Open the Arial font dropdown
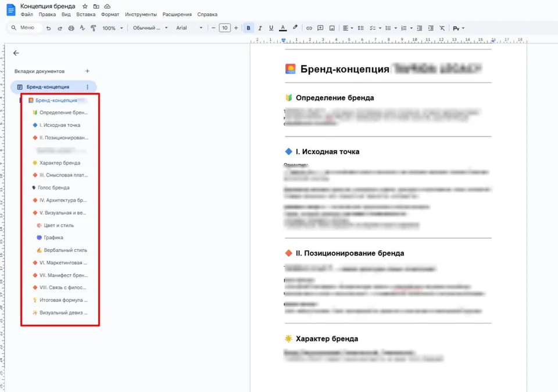Viewport: 558px width, 392px height. 189,28
